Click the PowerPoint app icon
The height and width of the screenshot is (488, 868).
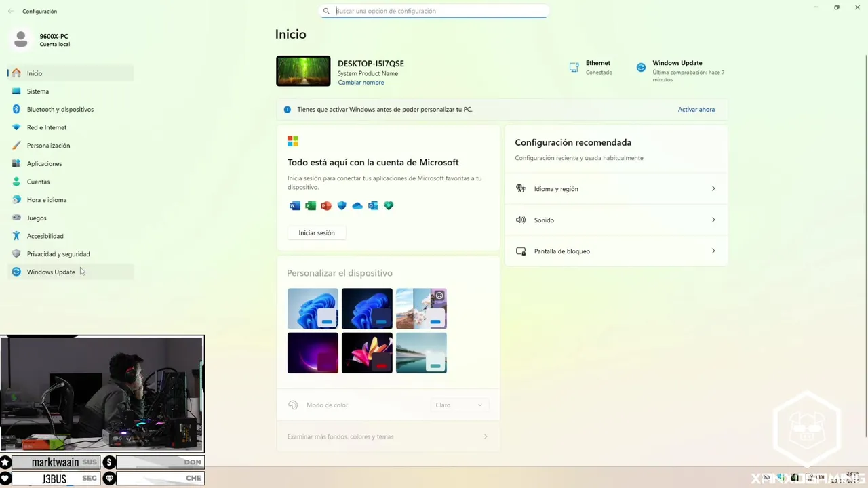click(x=326, y=205)
